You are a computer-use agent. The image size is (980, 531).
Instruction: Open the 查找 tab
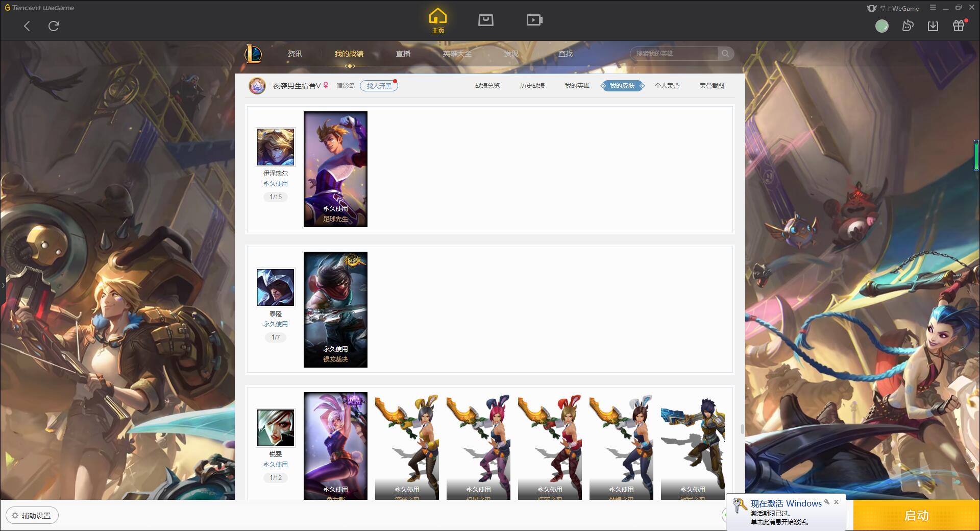point(566,54)
